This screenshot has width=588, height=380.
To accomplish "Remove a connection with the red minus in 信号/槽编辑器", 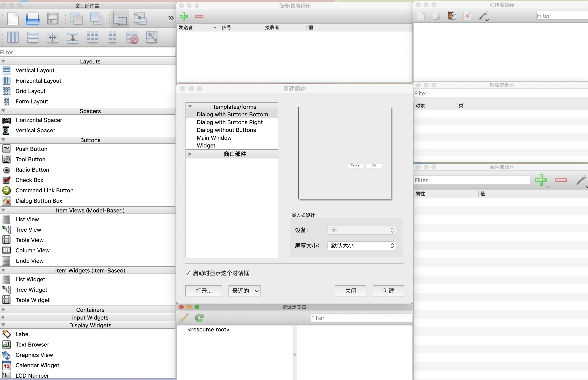I will tap(199, 17).
